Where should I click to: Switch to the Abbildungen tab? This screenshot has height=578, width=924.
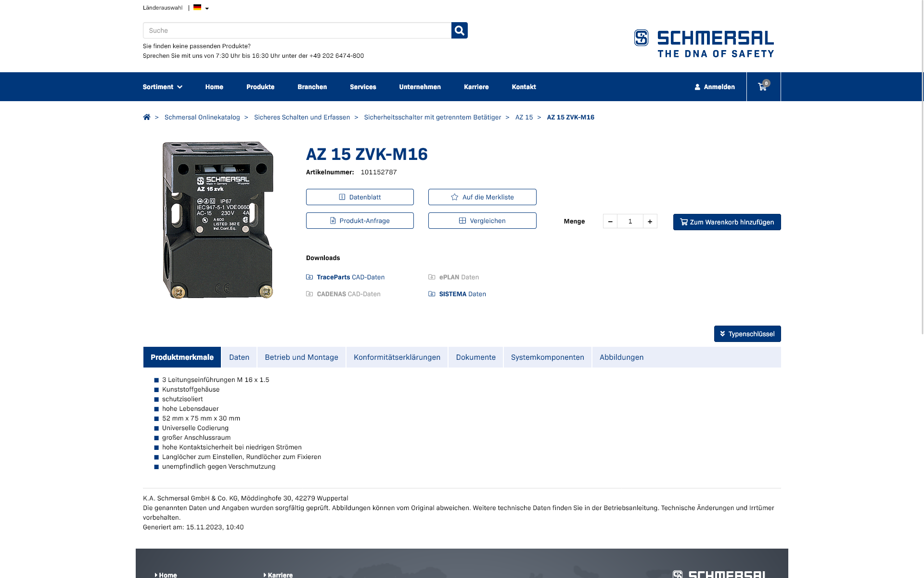(x=621, y=357)
